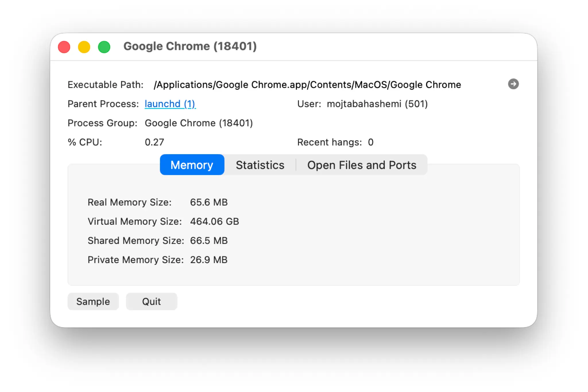Click the user name mojtabahashemi (501)
This screenshot has height=392, width=588.
pos(377,104)
